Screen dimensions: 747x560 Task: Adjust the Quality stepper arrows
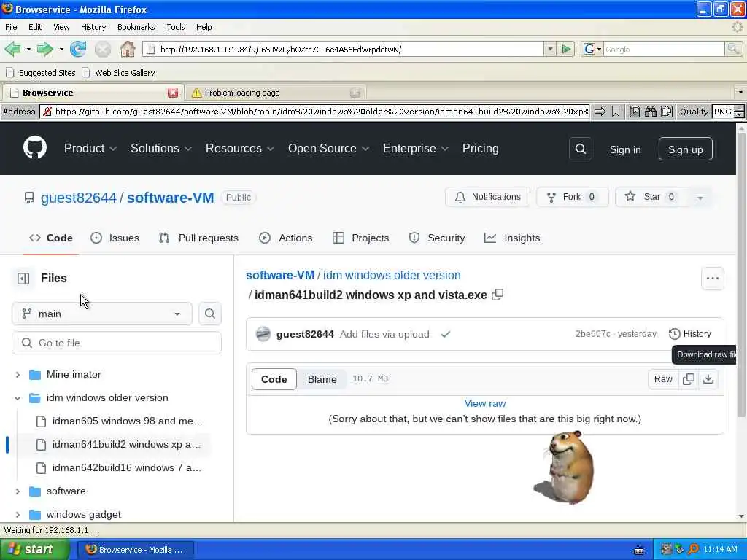tap(739, 112)
